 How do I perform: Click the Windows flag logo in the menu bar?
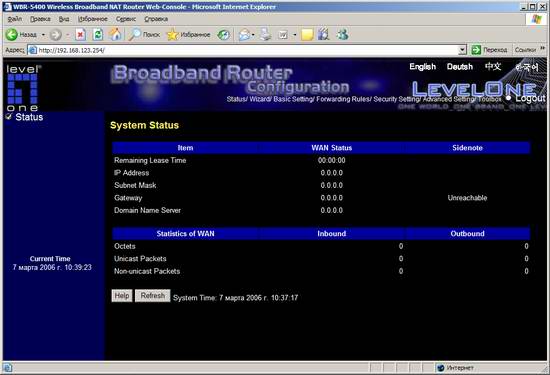click(x=536, y=19)
